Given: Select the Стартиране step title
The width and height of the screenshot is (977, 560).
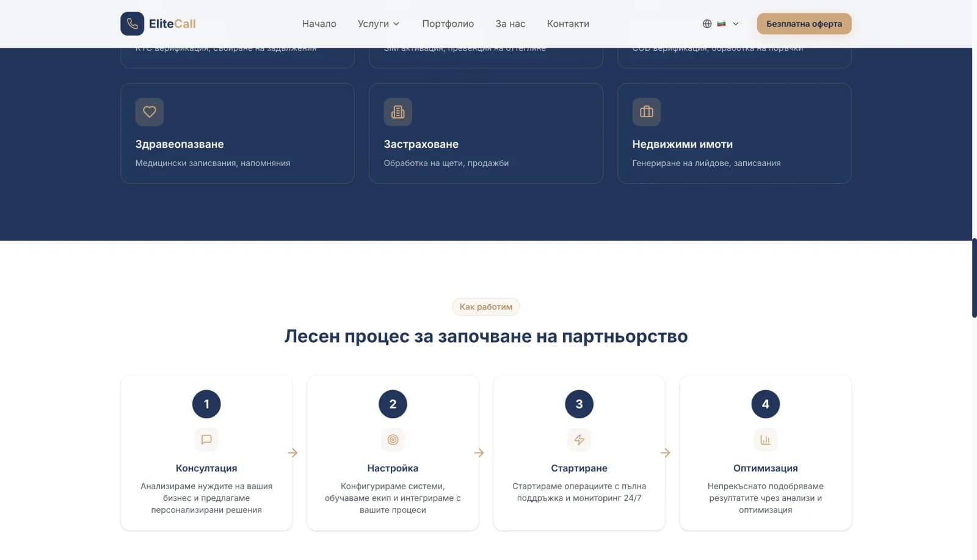Looking at the screenshot, I should [x=579, y=468].
